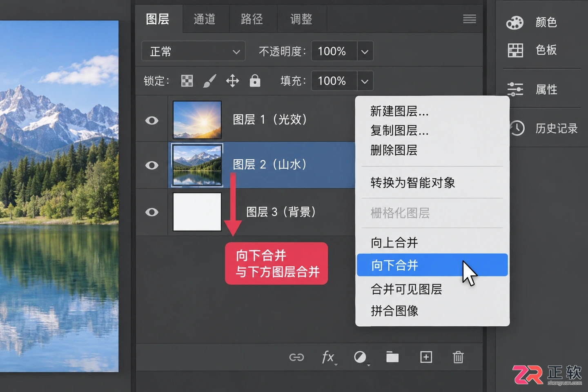This screenshot has width=588, height=392.
Task: Delete layer using the trash icon
Action: coord(458,357)
